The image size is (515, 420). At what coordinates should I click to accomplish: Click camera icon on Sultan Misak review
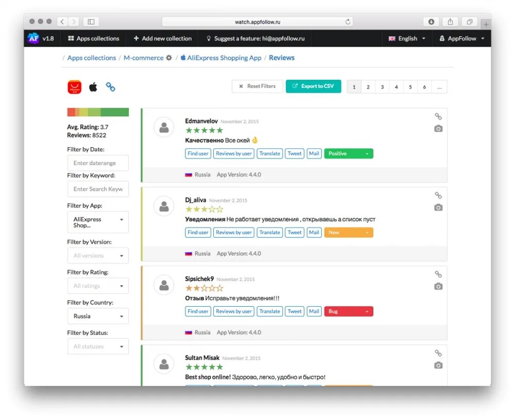pos(438,365)
